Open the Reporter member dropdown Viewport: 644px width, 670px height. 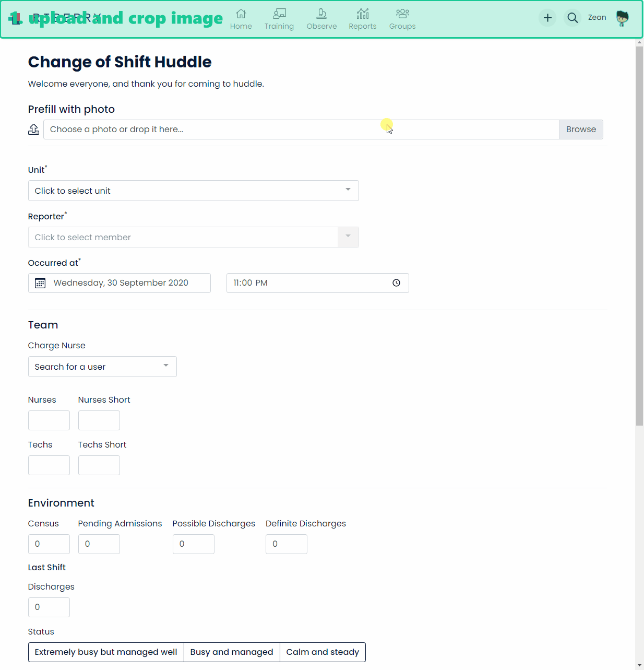coord(193,237)
